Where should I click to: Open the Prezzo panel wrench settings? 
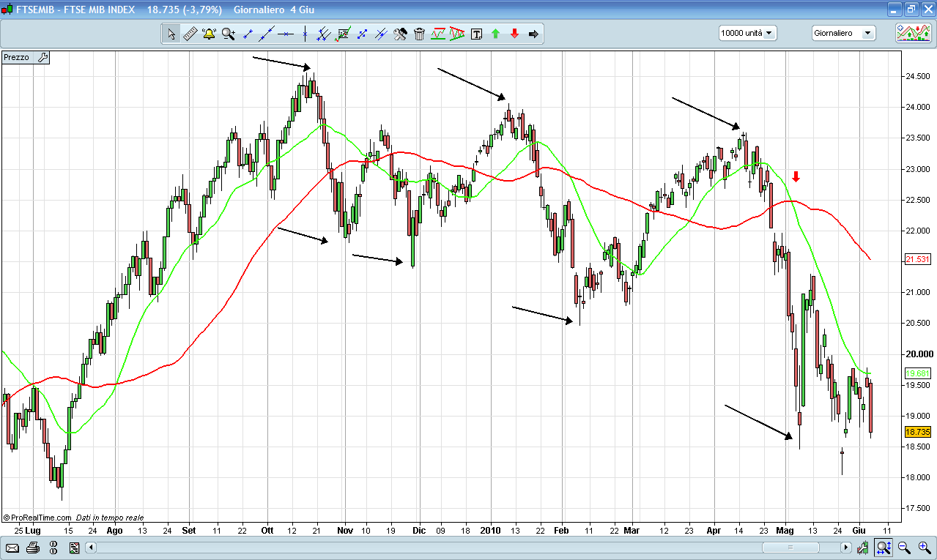42,57
